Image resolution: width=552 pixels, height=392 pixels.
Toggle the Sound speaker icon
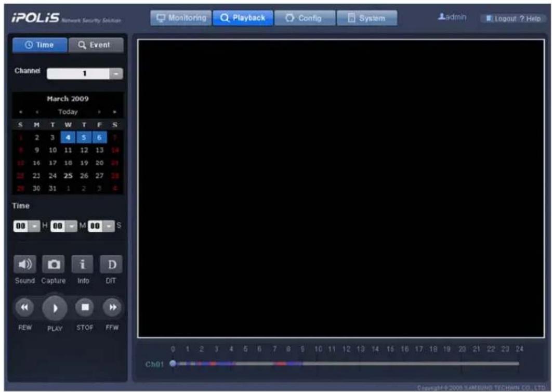24,264
